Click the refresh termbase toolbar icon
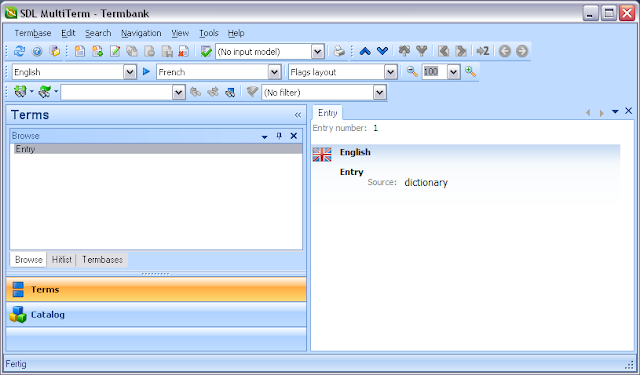640x375 pixels. click(x=19, y=51)
